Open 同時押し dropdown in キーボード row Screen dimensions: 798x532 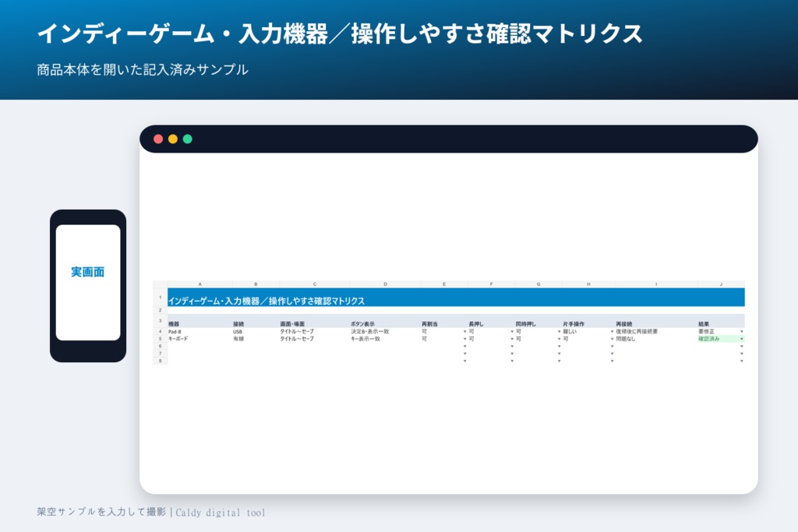pyautogui.click(x=559, y=339)
